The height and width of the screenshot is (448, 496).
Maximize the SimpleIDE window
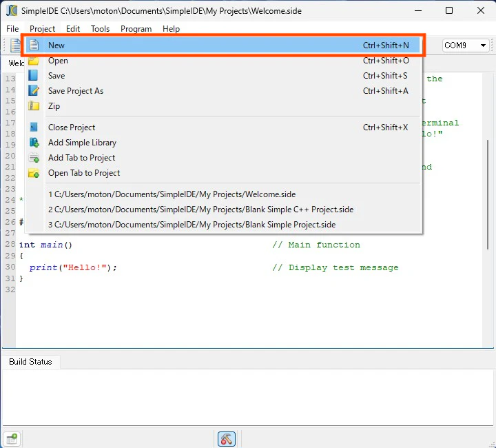click(449, 10)
